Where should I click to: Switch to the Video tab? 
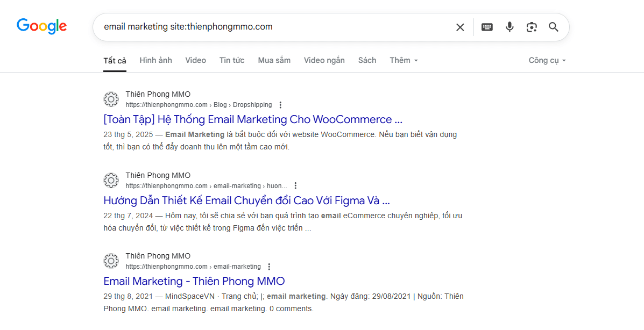pyautogui.click(x=195, y=60)
